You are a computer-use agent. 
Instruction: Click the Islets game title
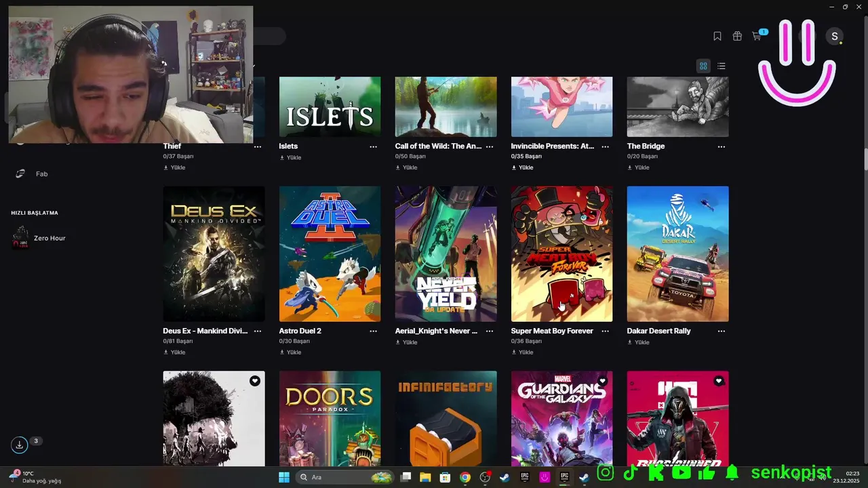point(288,146)
